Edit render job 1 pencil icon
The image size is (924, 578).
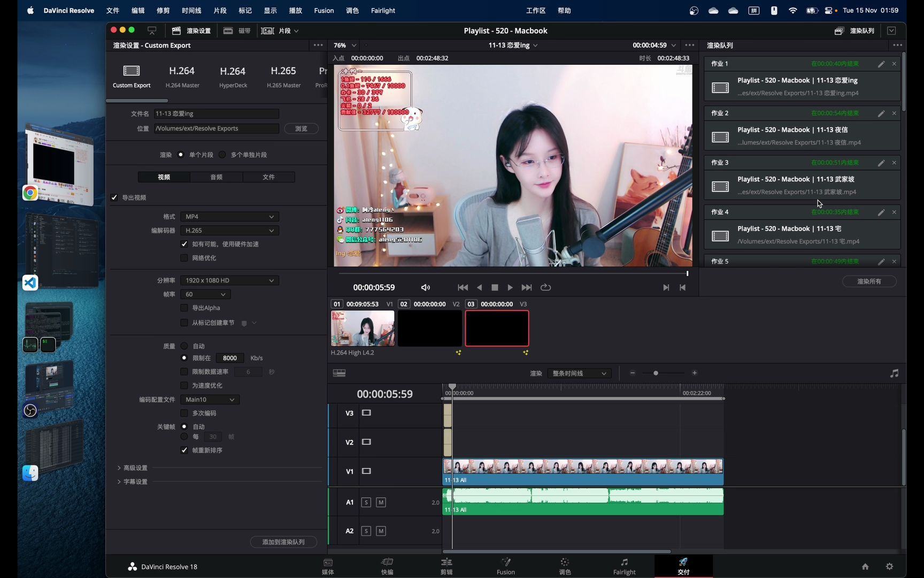[x=881, y=64]
